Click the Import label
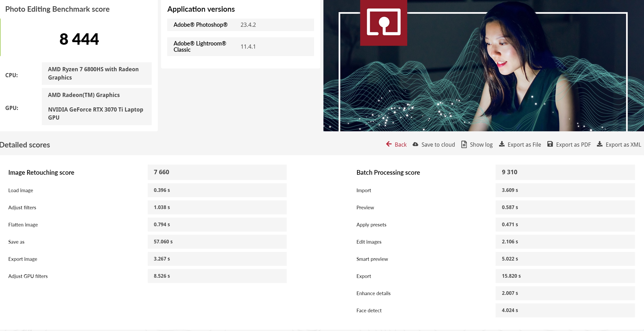This screenshot has height=331, width=644. (x=364, y=190)
